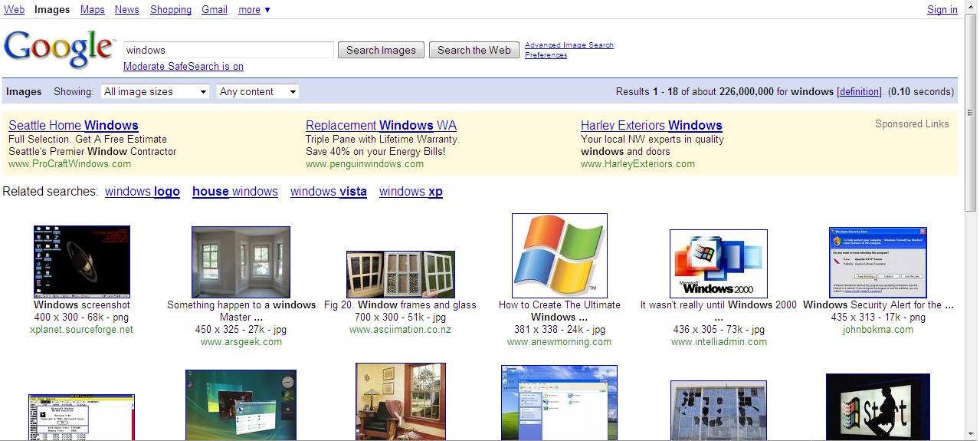The image size is (980, 441).
Task: Click the Search the Web button
Action: [x=474, y=50]
